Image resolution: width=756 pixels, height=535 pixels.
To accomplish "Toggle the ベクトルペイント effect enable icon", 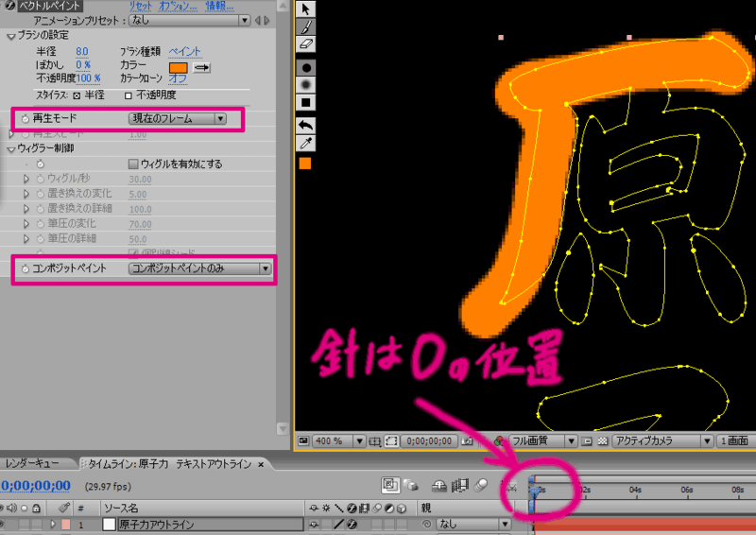I will (x=9, y=6).
